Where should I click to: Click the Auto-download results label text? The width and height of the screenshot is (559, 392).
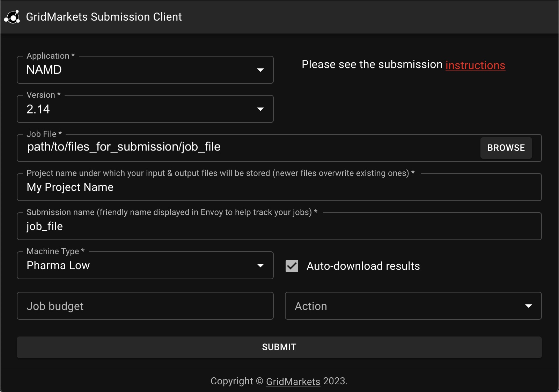click(x=363, y=266)
